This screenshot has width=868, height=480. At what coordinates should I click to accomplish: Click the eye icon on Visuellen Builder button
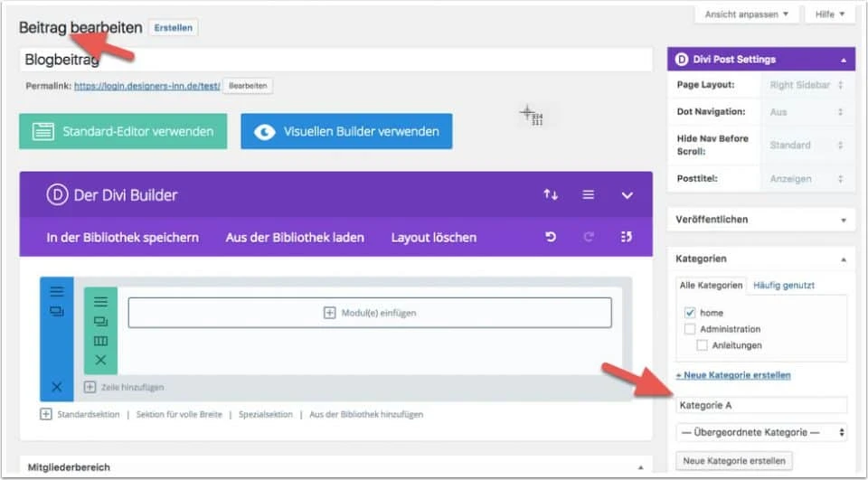click(x=265, y=132)
